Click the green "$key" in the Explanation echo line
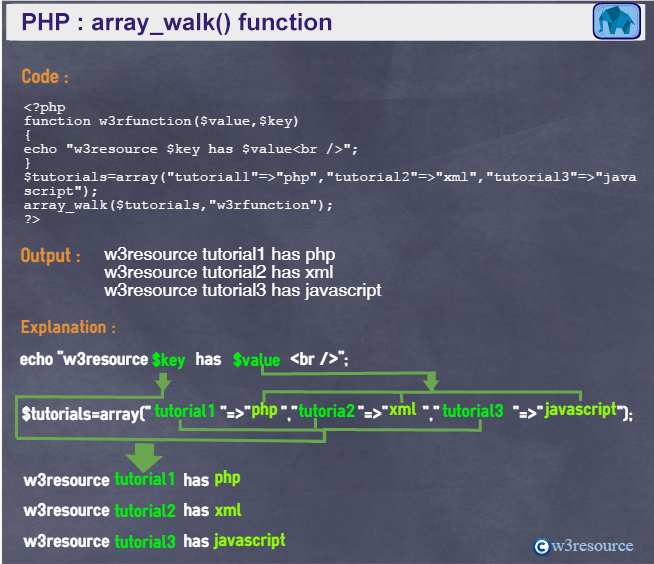654x564 pixels. tap(169, 360)
